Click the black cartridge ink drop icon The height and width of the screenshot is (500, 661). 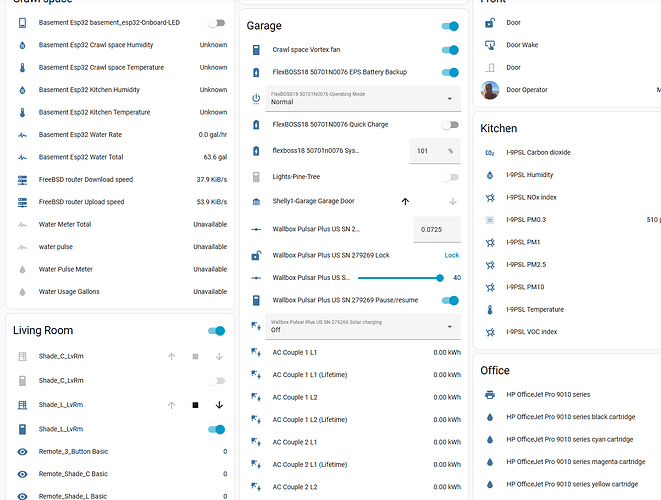[x=490, y=417]
